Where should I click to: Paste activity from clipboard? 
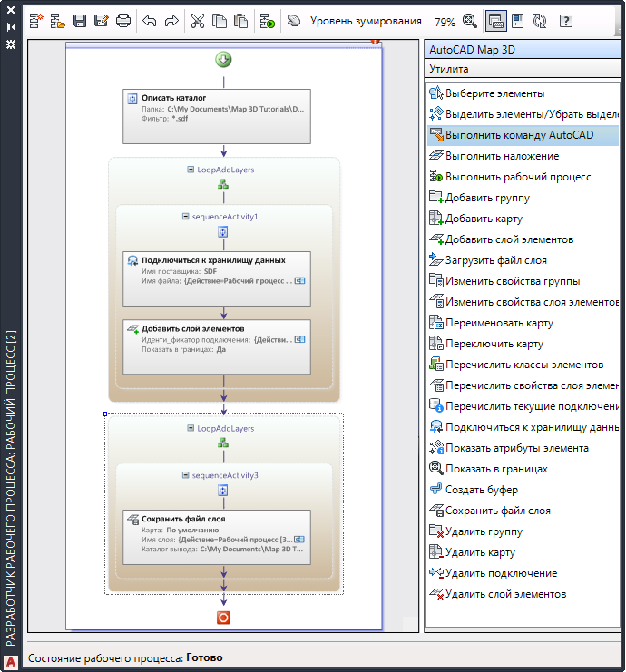tap(241, 21)
